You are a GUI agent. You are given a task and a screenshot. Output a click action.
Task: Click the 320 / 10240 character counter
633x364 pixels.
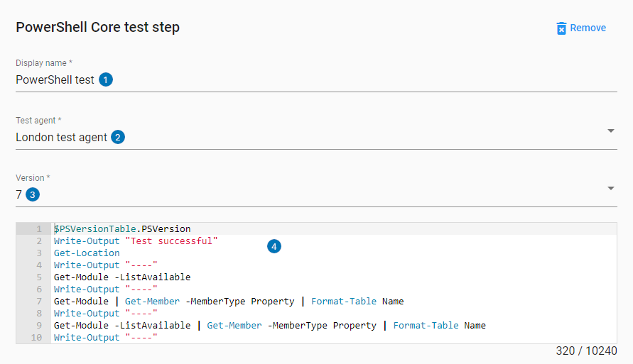pyautogui.click(x=587, y=351)
